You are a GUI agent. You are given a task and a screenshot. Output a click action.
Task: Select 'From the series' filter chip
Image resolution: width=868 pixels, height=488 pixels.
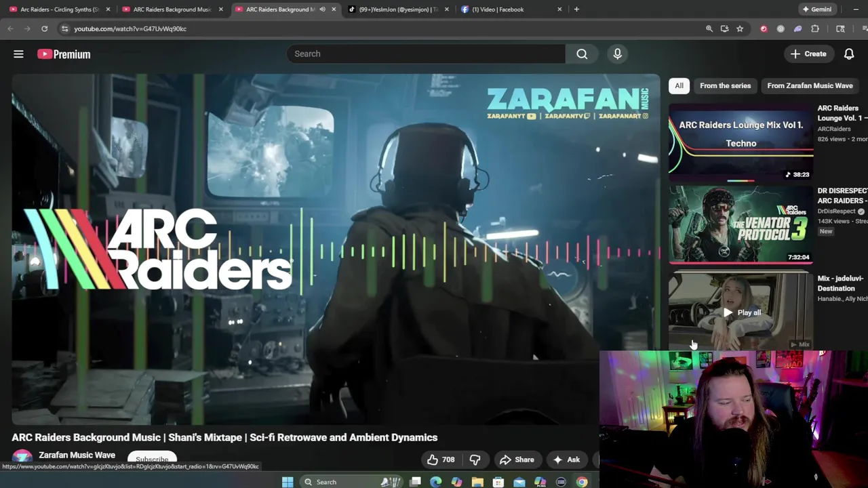pos(725,85)
